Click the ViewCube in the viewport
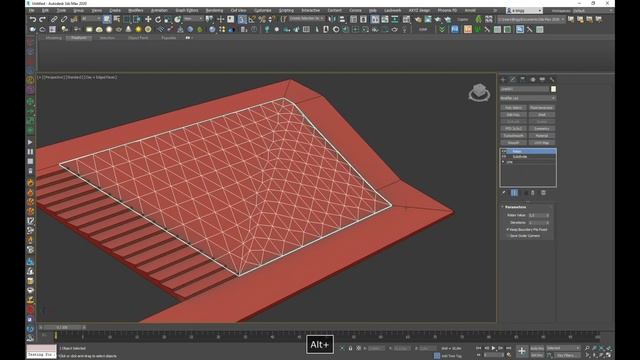 pos(479,93)
